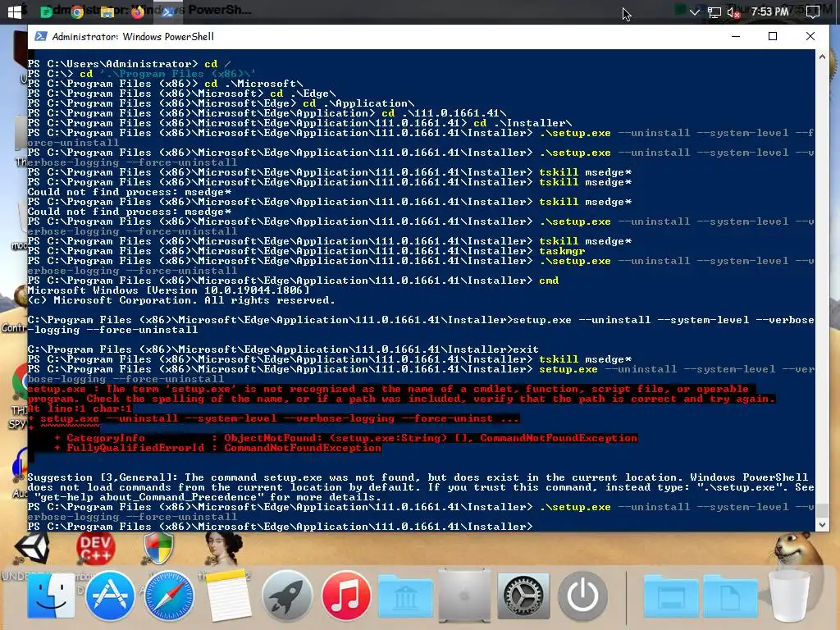Open File Explorer from the taskbar
The image size is (840, 630).
pyautogui.click(x=107, y=11)
